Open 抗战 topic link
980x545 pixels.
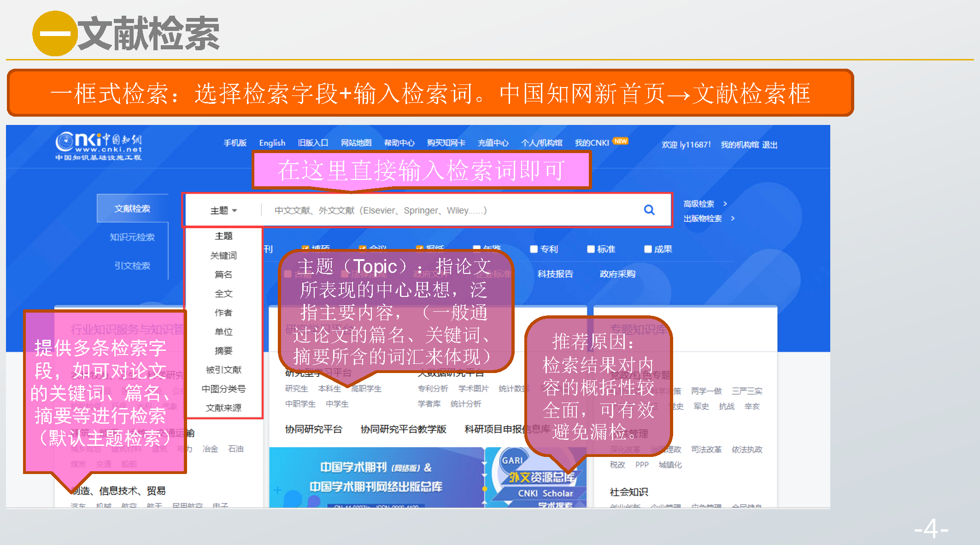(x=727, y=406)
